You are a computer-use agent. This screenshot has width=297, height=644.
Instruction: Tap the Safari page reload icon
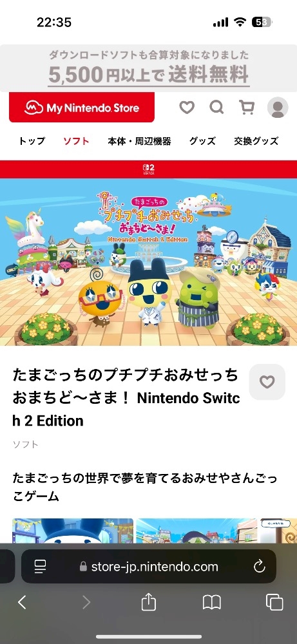[259, 567]
